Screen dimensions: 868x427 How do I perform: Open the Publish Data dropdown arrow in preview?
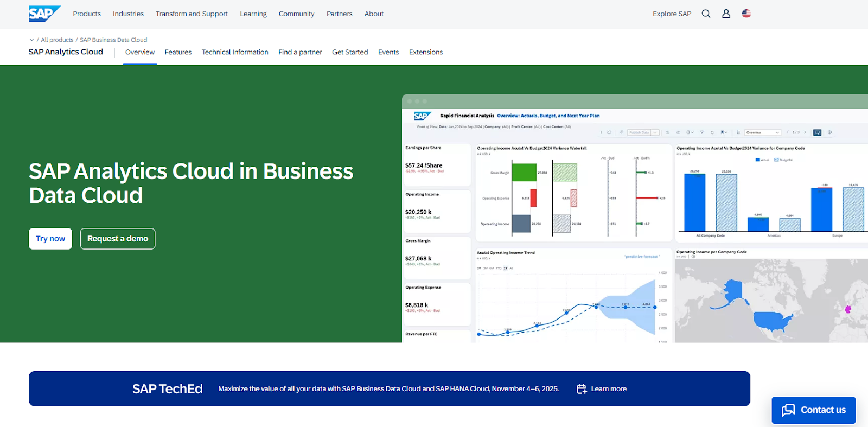(655, 132)
